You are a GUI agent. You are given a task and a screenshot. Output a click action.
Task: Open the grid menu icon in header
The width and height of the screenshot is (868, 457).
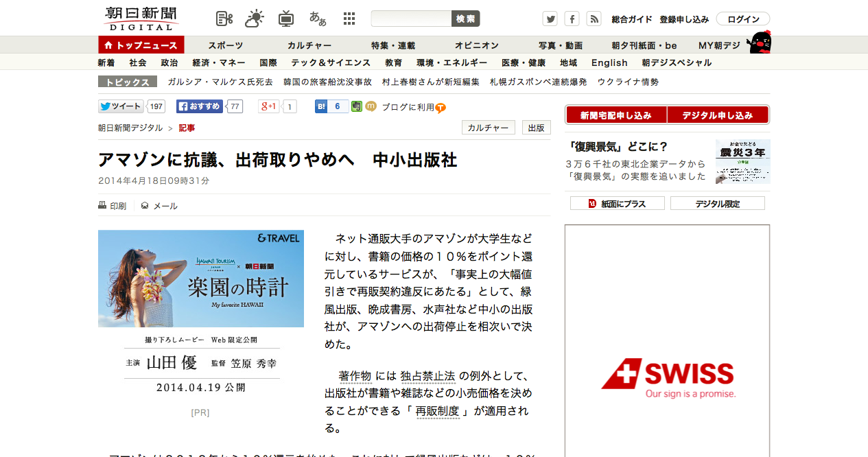coord(349,19)
